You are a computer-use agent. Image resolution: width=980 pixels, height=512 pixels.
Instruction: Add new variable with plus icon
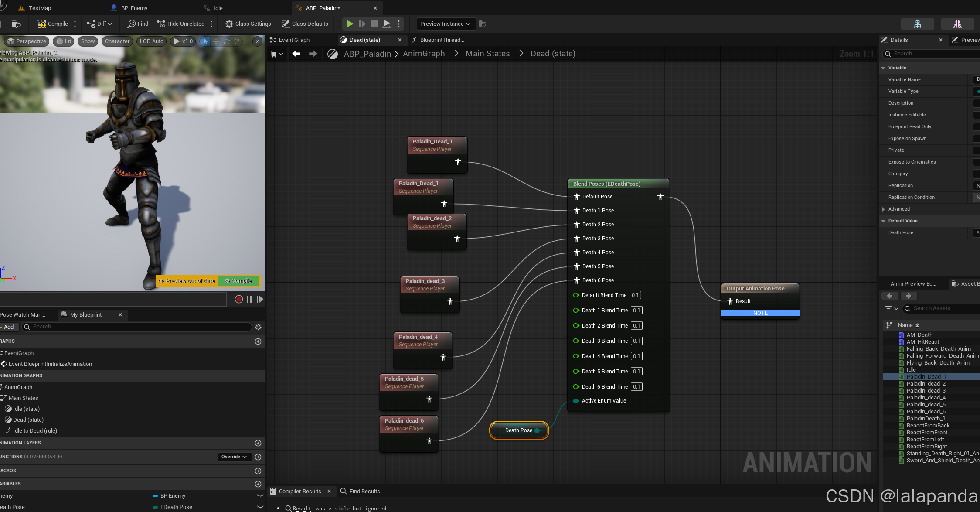[258, 484]
